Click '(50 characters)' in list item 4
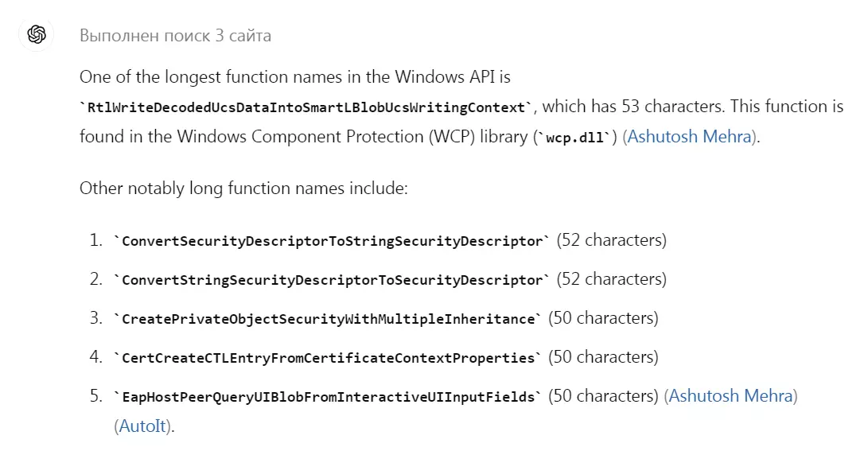Image resolution: width=868 pixels, height=451 pixels. tap(603, 357)
